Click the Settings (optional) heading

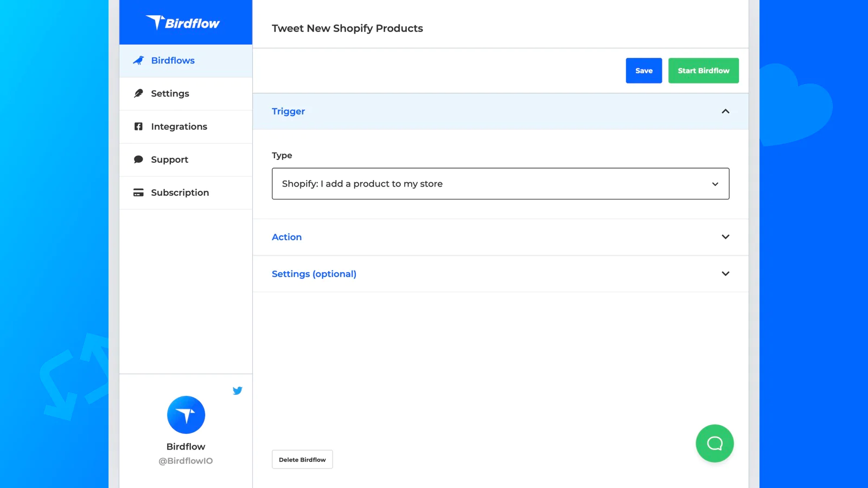[314, 274]
